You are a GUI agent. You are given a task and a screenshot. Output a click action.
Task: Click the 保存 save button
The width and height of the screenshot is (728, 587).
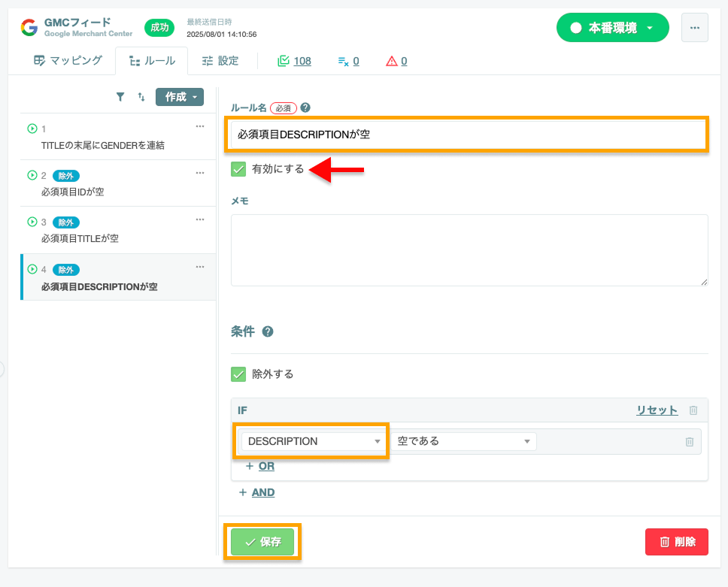[262, 541]
